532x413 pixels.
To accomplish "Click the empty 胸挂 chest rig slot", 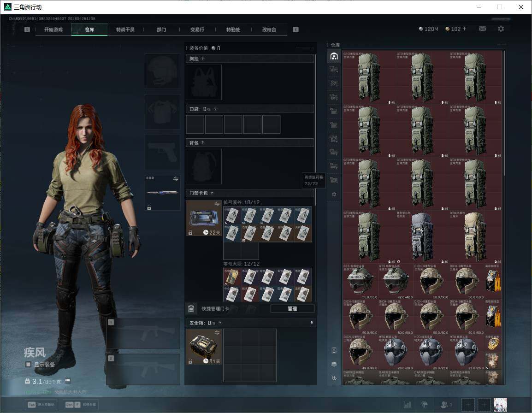I will (x=204, y=82).
